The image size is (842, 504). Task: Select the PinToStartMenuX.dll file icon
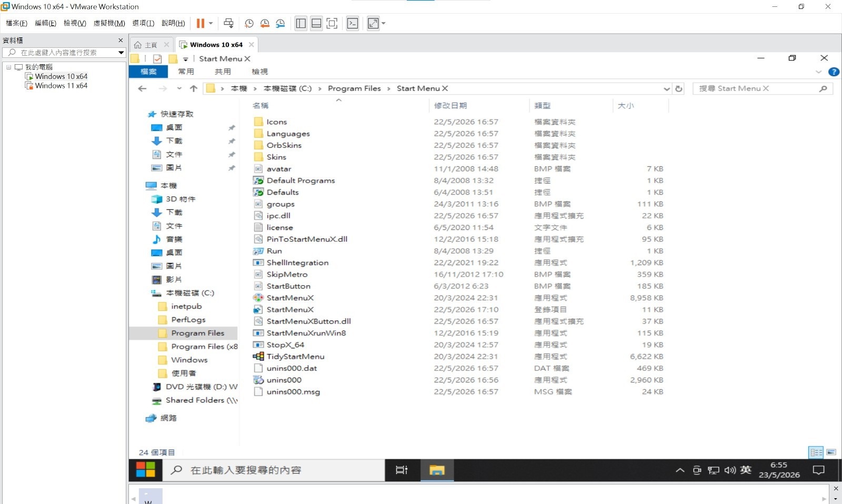pos(258,239)
